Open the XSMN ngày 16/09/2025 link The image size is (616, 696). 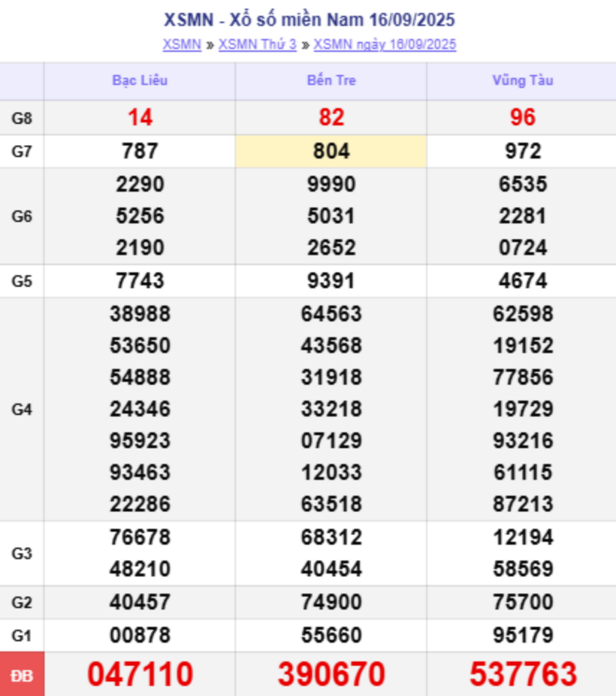point(385,44)
